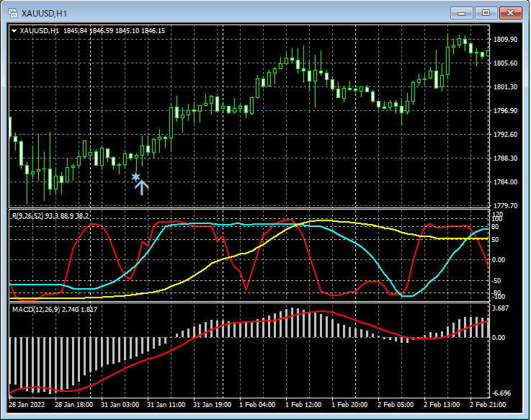Minimize the XAUUSD,H1 chart window
Screen dimensions: 531x420
pos(461,13)
